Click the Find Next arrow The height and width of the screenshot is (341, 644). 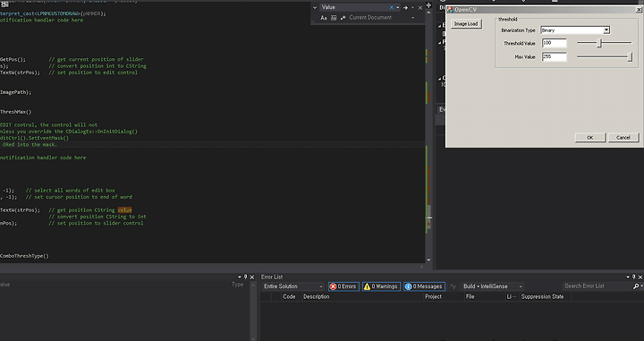pos(405,7)
